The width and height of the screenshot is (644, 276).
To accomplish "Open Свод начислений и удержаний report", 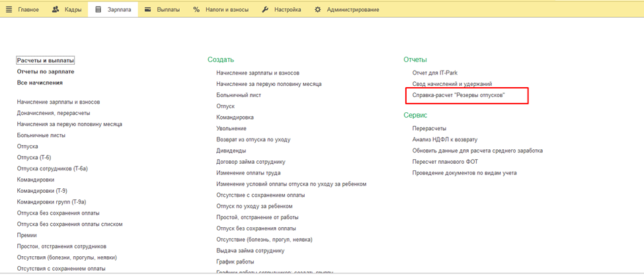I will (x=452, y=84).
